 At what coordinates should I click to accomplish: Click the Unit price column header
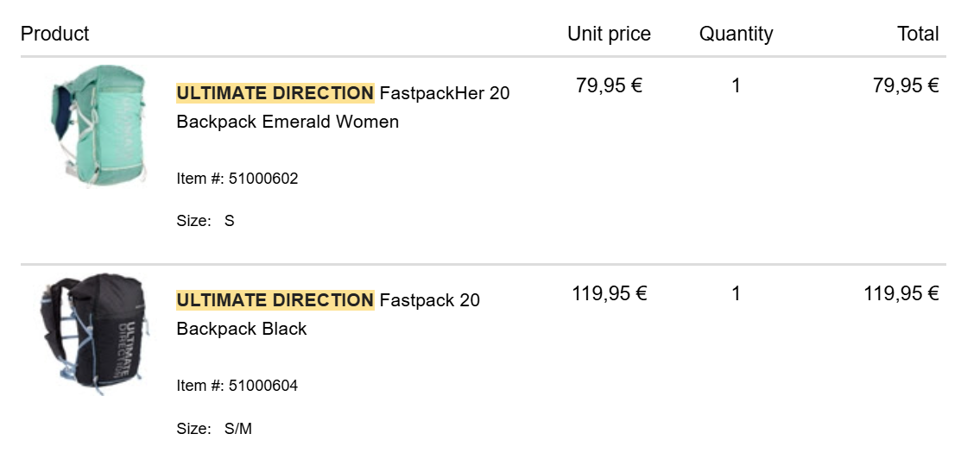pos(609,35)
